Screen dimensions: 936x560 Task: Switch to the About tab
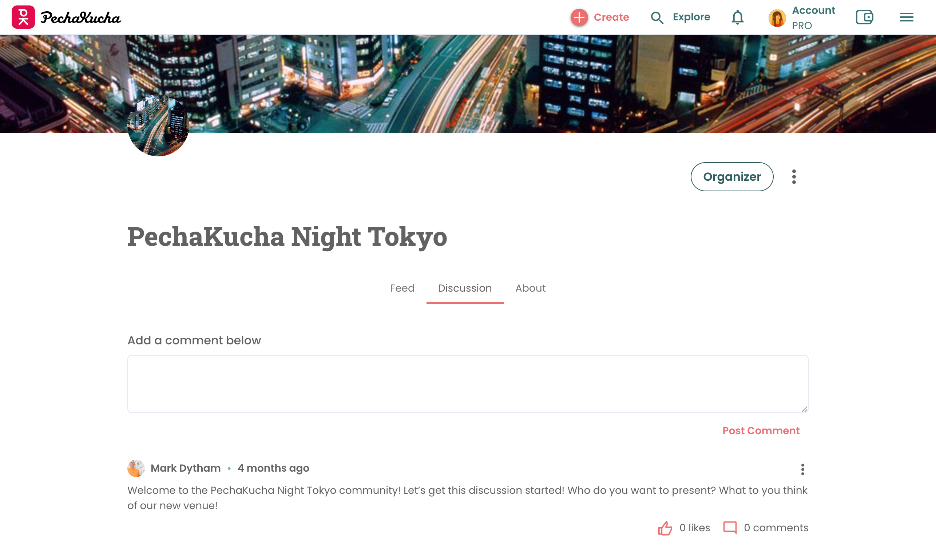coord(530,288)
